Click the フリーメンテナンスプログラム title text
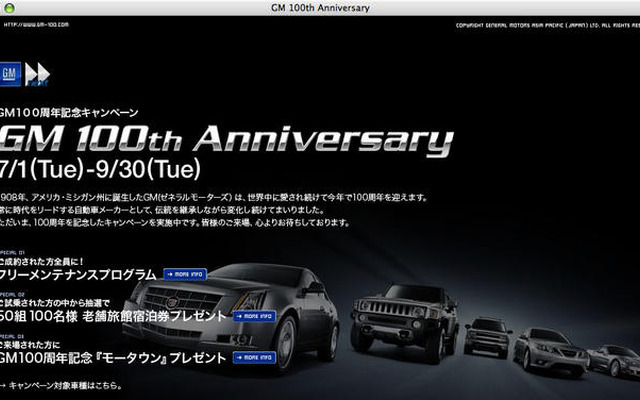 [x=78, y=275]
